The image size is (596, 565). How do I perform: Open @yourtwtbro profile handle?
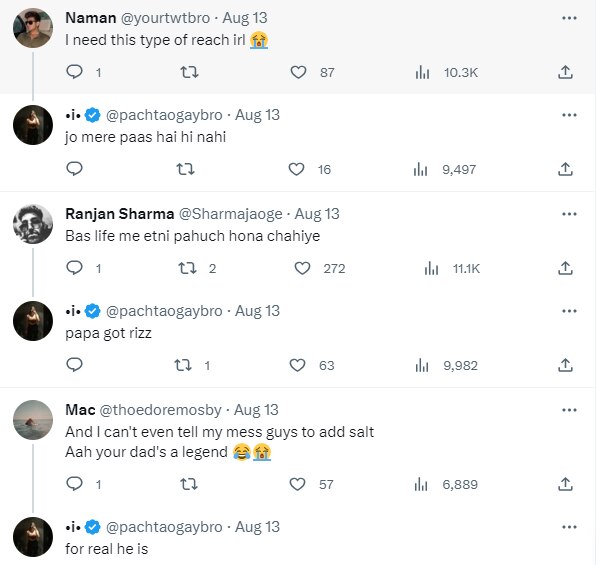[165, 18]
